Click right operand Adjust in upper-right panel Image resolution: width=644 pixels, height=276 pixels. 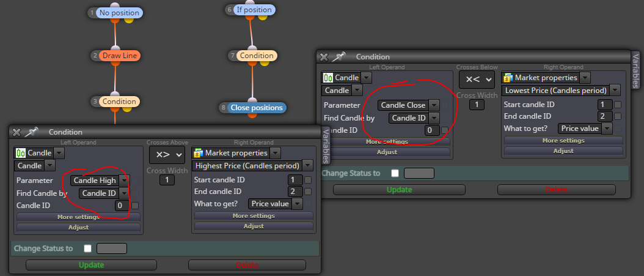[x=563, y=151]
